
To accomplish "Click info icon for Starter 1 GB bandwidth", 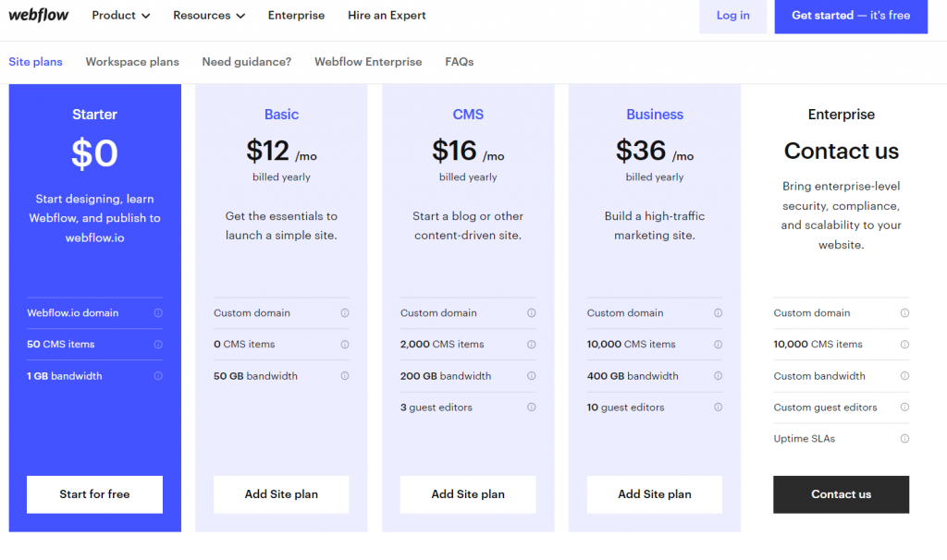I will click(x=158, y=376).
